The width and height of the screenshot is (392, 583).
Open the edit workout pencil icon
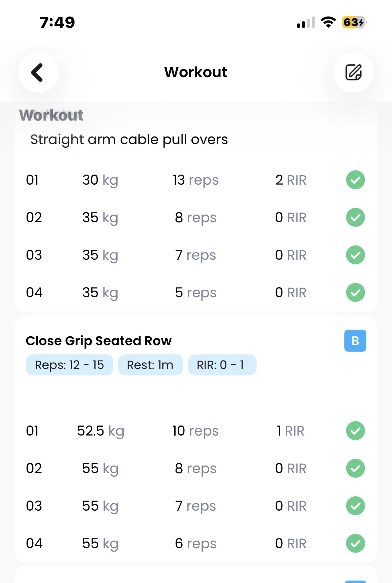click(x=353, y=72)
